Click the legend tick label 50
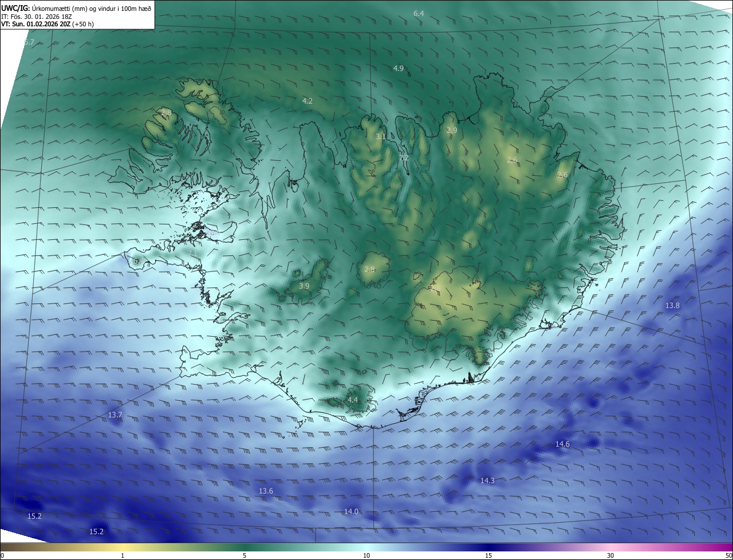This screenshot has height=560, width=733. tap(729, 555)
